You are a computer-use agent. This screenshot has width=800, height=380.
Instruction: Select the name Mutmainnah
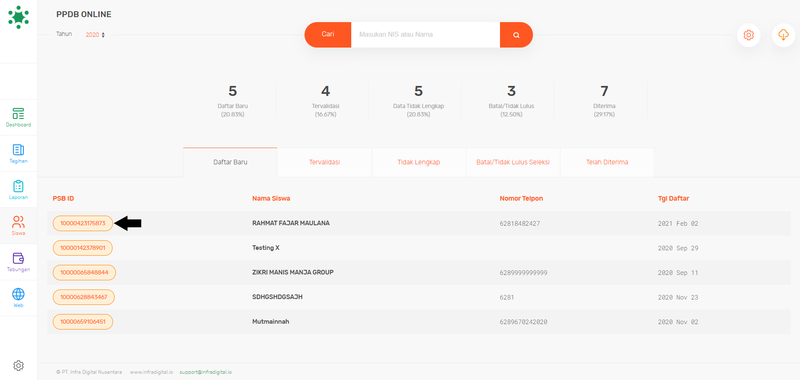(271, 322)
